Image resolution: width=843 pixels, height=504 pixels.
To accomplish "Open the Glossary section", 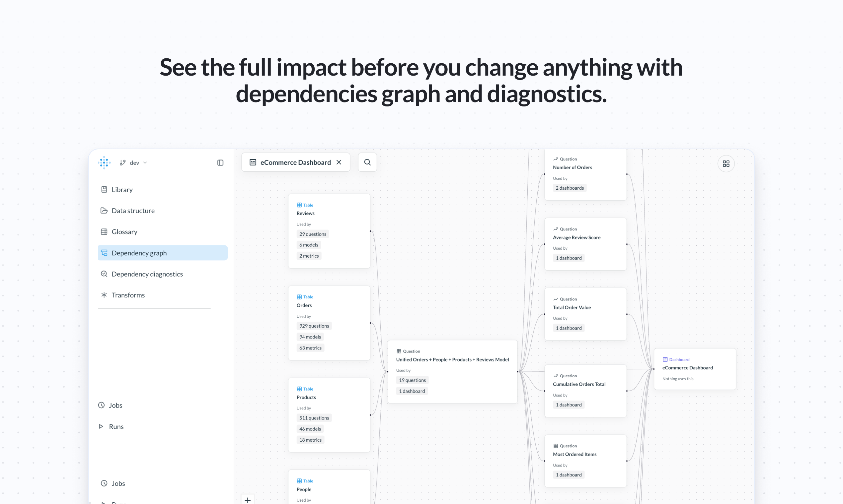I will (x=124, y=232).
